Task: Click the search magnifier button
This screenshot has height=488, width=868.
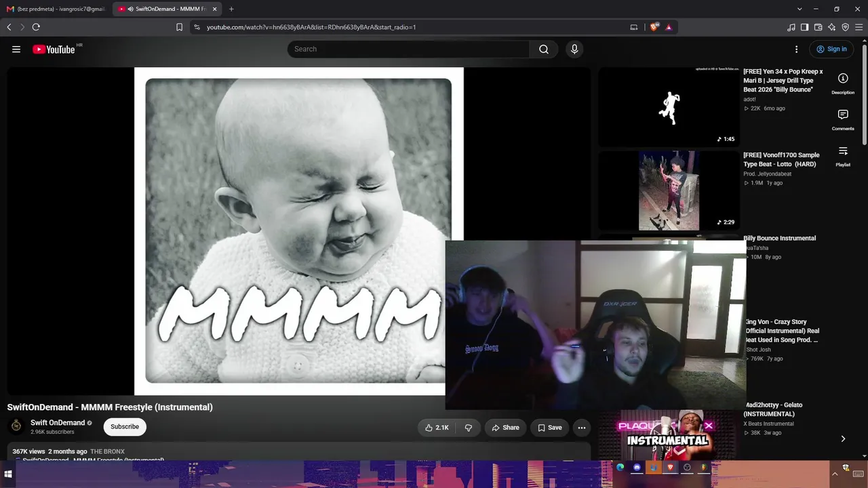Action: pyautogui.click(x=544, y=49)
